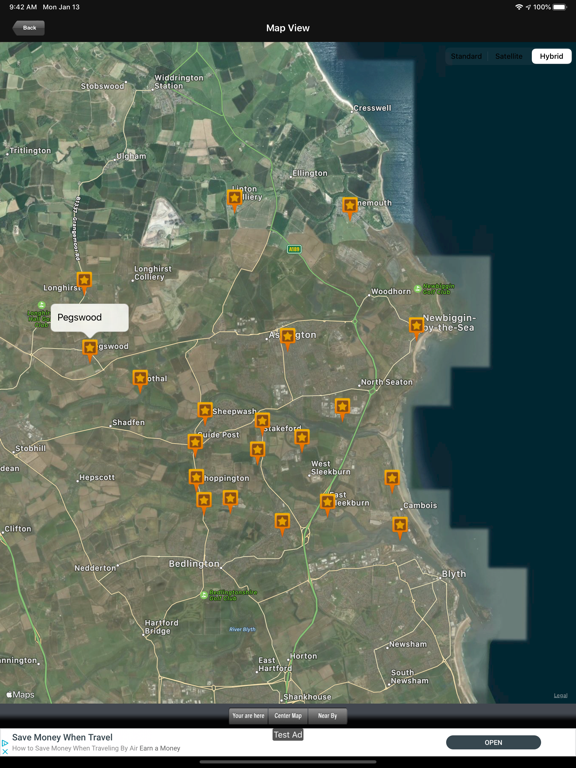Click the Legal link on map
Viewport: 576px width, 768px height.
point(561,696)
